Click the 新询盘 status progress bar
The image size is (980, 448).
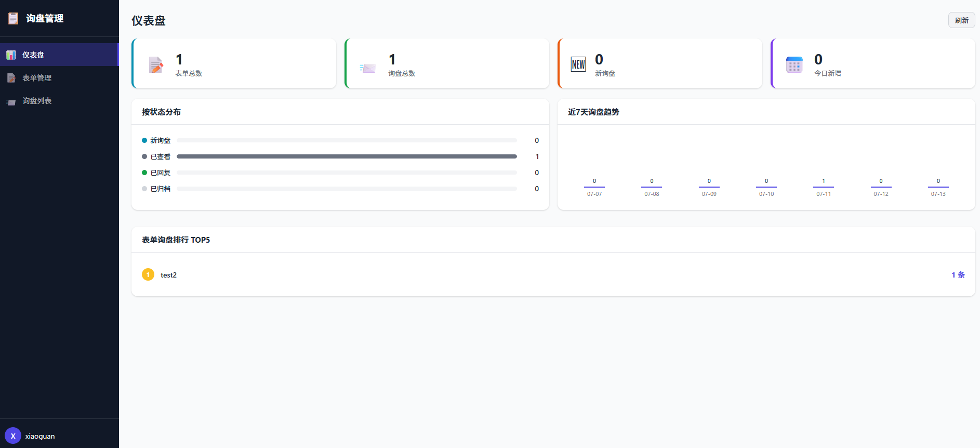pos(347,140)
